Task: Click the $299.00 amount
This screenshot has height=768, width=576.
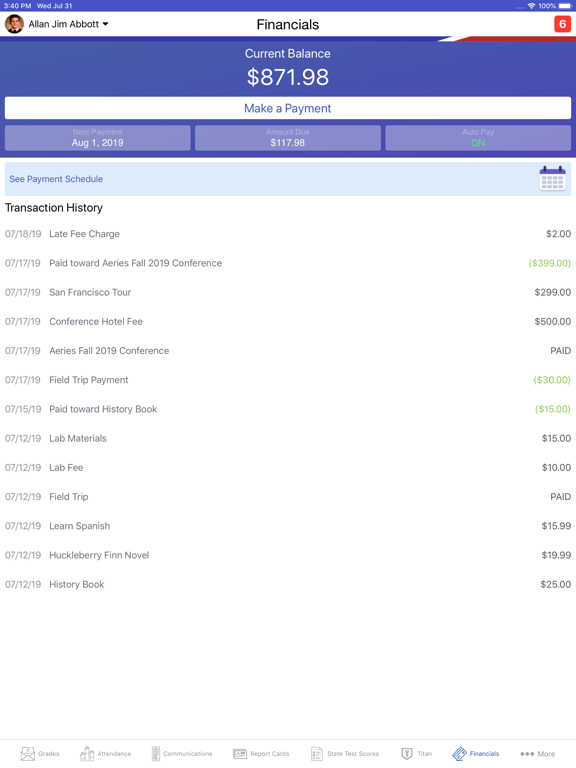Action: (552, 292)
